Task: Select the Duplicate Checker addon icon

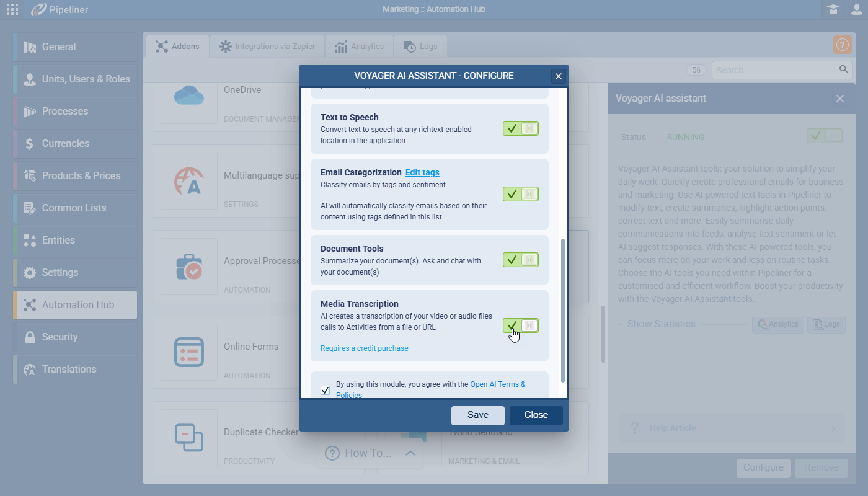Action: point(189,437)
